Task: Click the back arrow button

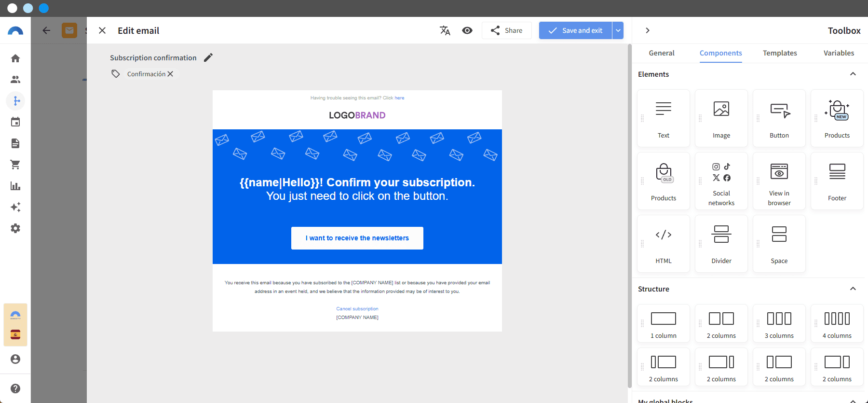Action: point(46,30)
